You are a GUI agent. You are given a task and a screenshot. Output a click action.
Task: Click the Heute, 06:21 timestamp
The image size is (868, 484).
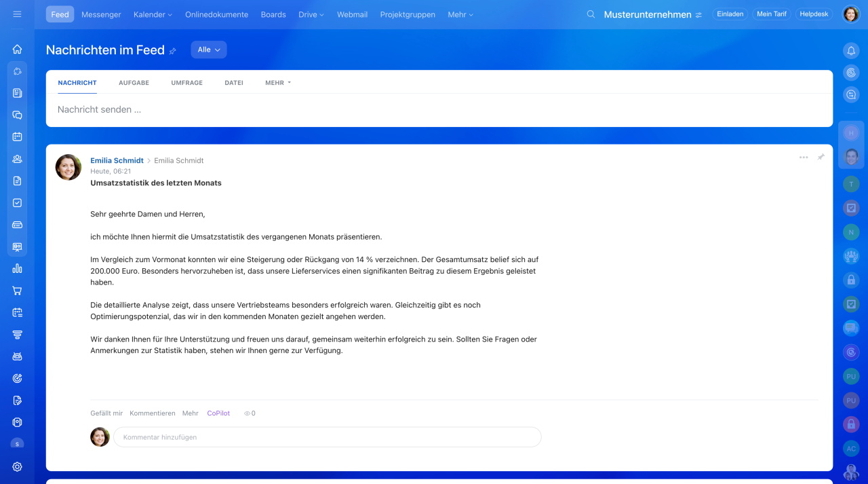point(111,172)
